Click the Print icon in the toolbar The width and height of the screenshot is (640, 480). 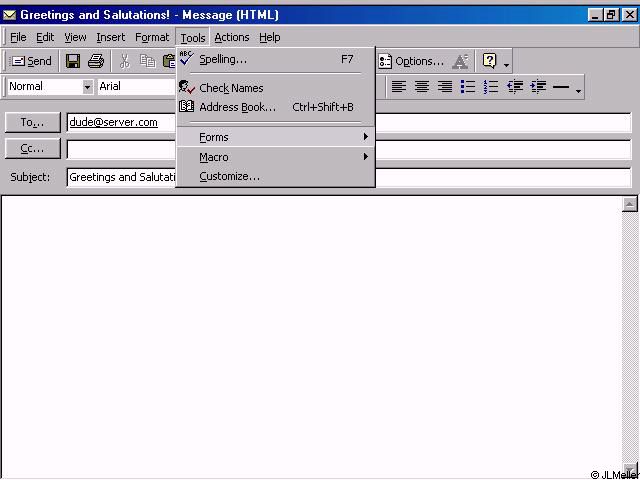96,62
